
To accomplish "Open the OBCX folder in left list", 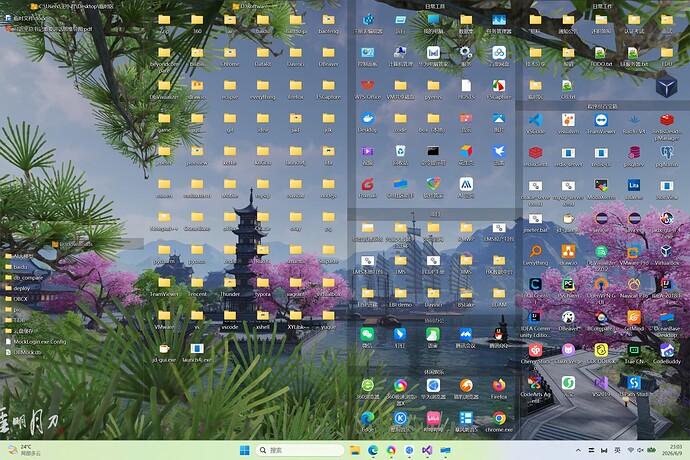I will 17,298.
